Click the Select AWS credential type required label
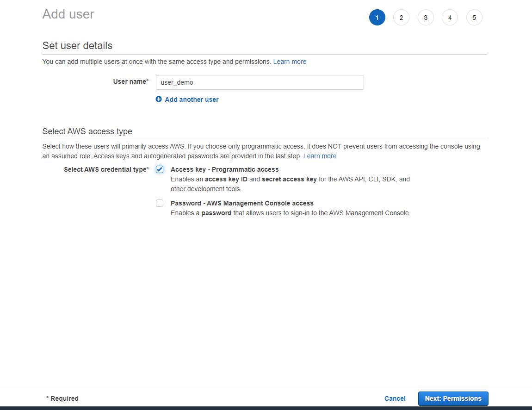532x410 pixels. pos(105,169)
